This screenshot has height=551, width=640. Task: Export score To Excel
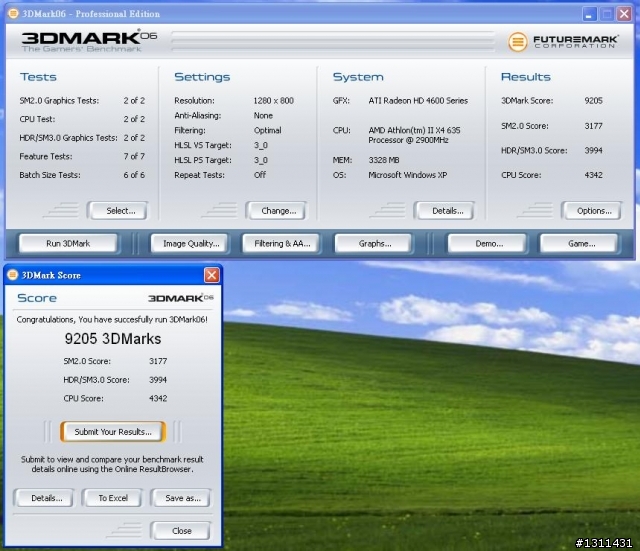113,498
